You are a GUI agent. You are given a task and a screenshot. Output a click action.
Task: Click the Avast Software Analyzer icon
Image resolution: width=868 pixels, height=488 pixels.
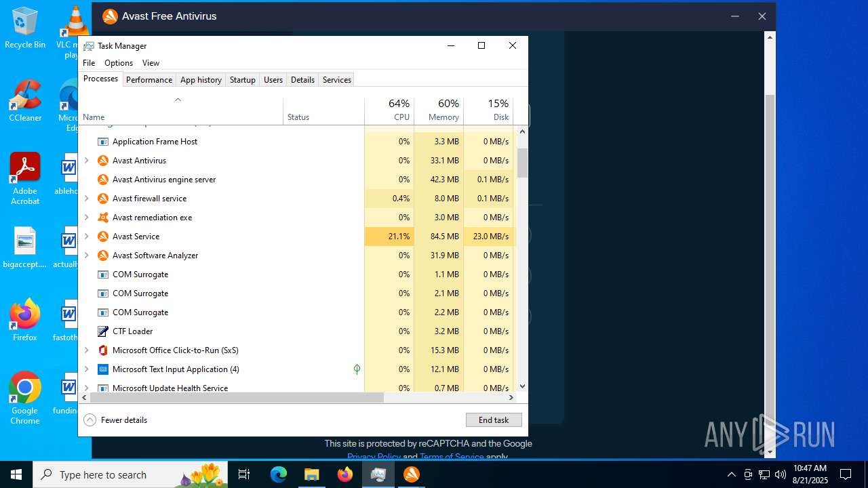pos(103,256)
